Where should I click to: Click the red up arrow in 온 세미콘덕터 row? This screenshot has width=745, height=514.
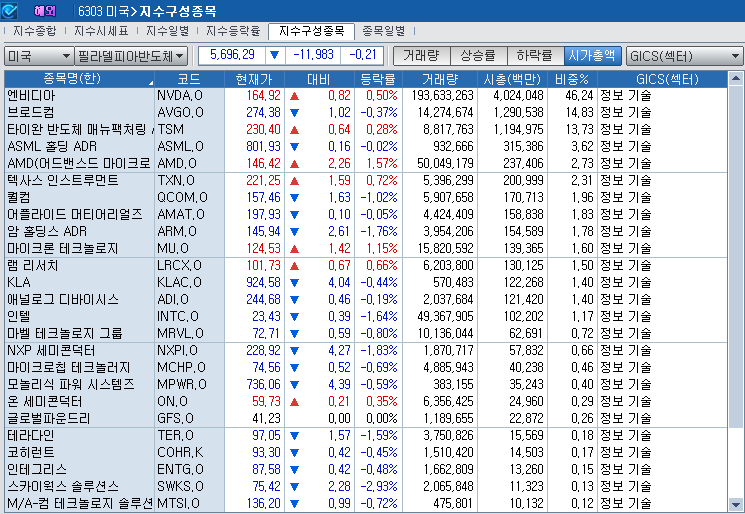point(294,402)
